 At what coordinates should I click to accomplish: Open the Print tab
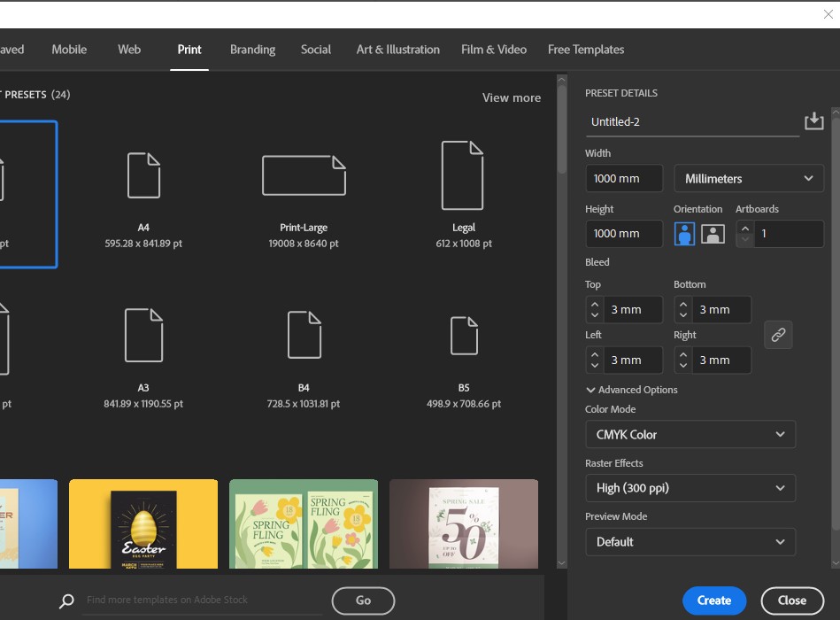point(189,50)
